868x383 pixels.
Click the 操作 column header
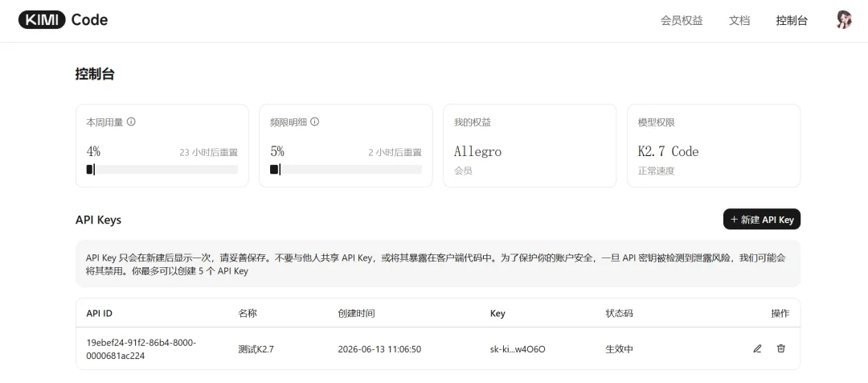click(x=780, y=313)
